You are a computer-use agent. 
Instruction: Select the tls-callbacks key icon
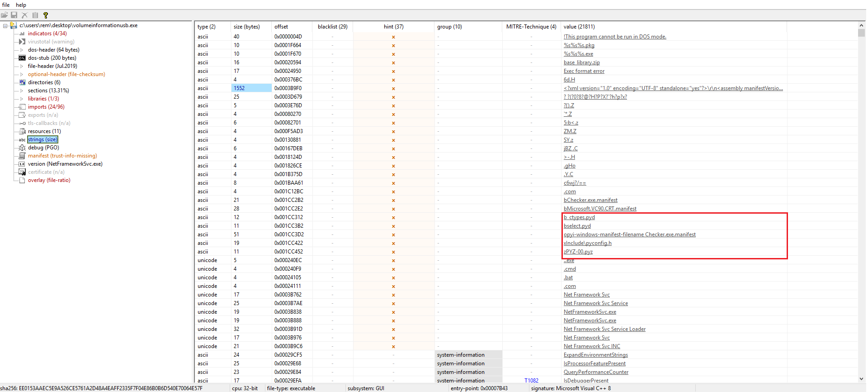click(22, 123)
